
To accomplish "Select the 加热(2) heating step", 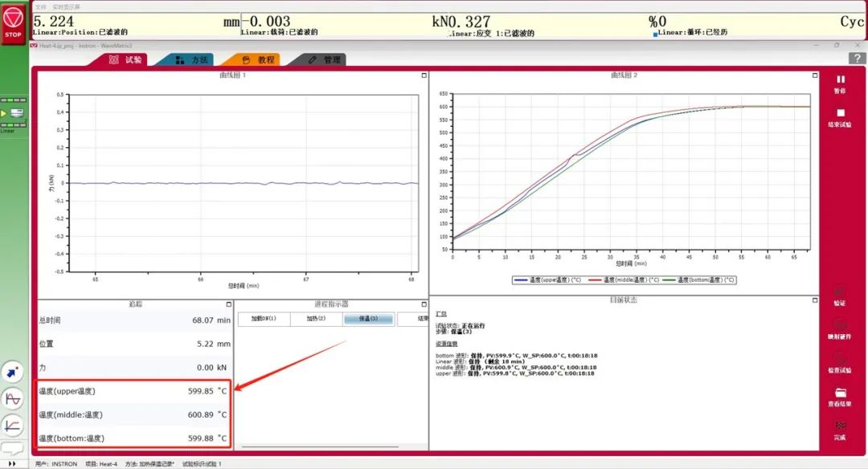I will 316,319.
